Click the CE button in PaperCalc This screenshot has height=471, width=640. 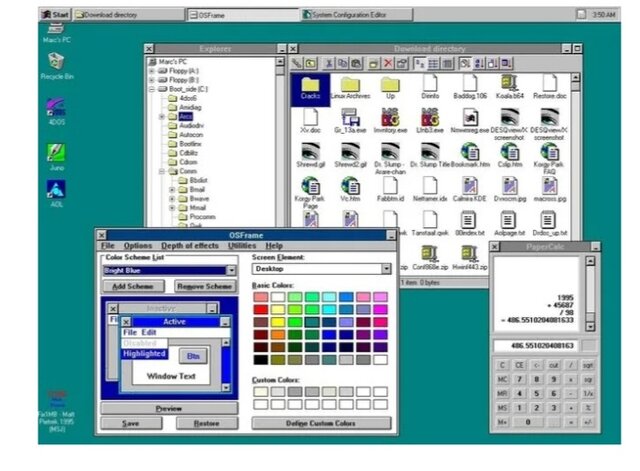[519, 365]
